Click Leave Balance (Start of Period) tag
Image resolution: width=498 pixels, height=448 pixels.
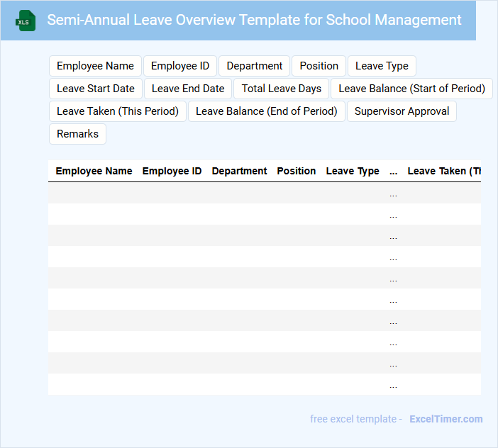click(x=411, y=89)
